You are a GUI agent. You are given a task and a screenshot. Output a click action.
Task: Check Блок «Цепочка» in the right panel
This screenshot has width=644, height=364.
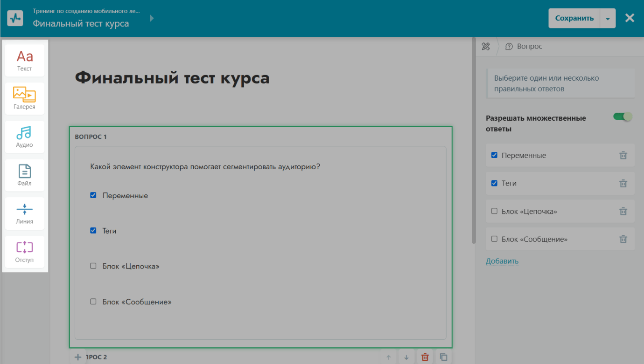pos(495,211)
